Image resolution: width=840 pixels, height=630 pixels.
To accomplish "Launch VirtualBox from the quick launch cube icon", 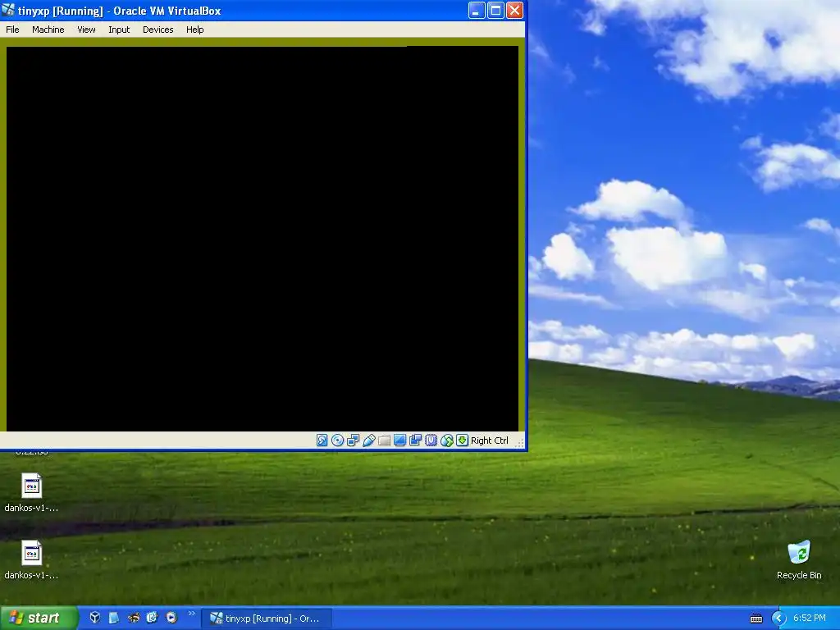I will [x=95, y=618].
